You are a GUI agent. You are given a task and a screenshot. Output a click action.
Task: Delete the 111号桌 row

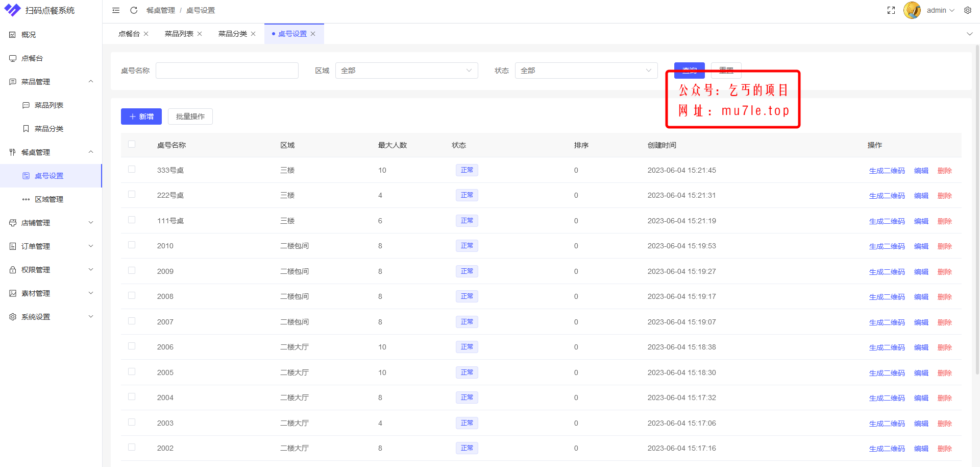pos(945,221)
